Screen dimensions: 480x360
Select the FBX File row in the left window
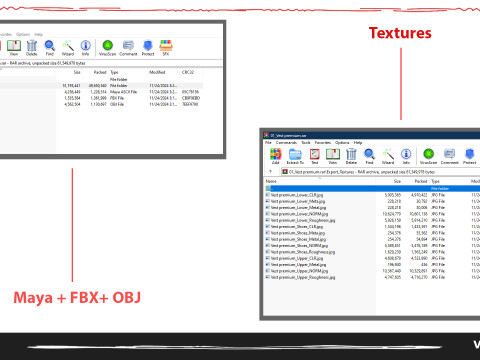pyautogui.click(x=101, y=98)
